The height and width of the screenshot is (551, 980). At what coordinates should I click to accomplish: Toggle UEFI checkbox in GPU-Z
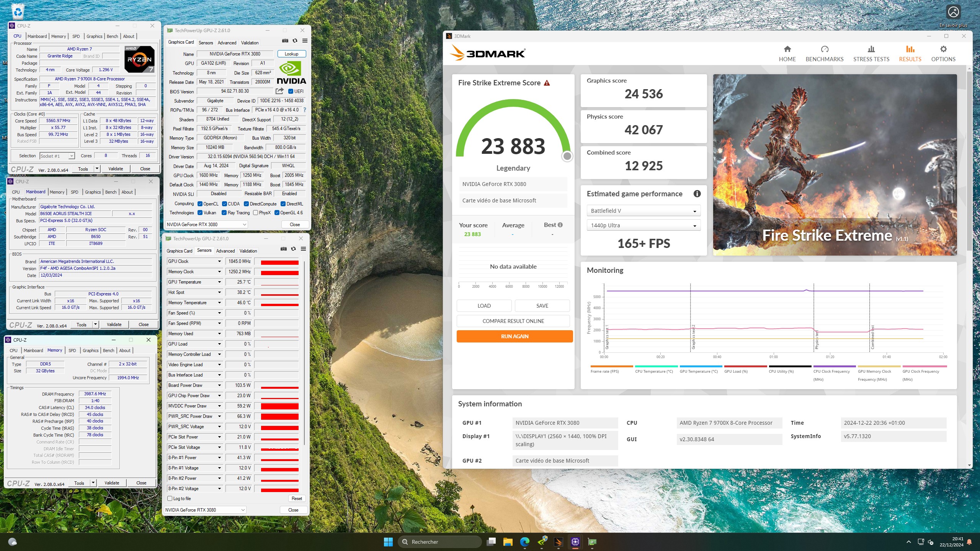point(291,91)
